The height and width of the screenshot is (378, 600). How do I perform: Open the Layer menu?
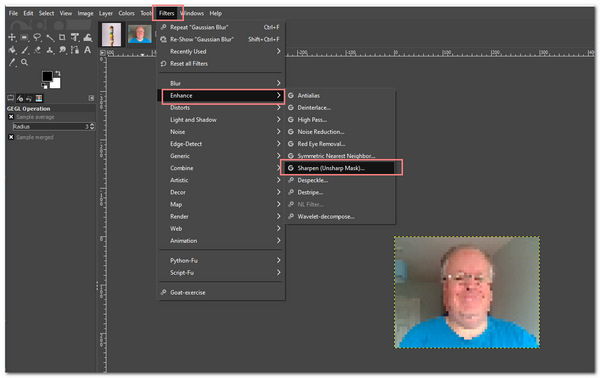tap(106, 13)
